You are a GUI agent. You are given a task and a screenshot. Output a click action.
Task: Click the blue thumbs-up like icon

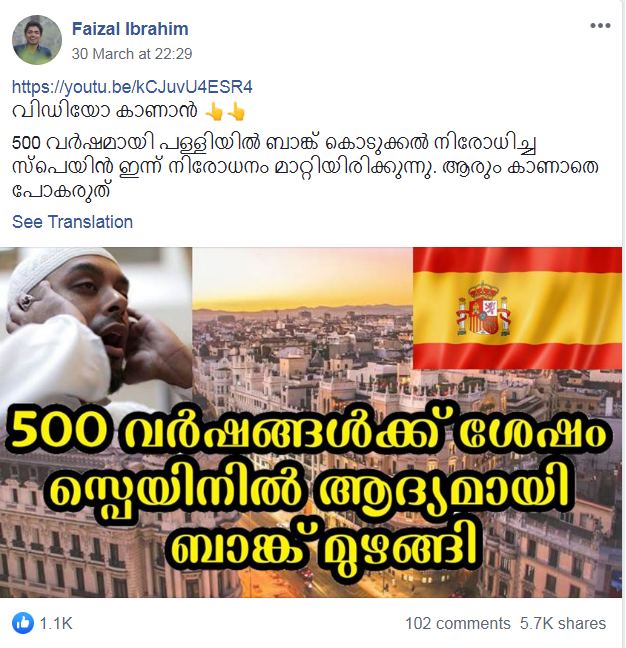[x=23, y=623]
